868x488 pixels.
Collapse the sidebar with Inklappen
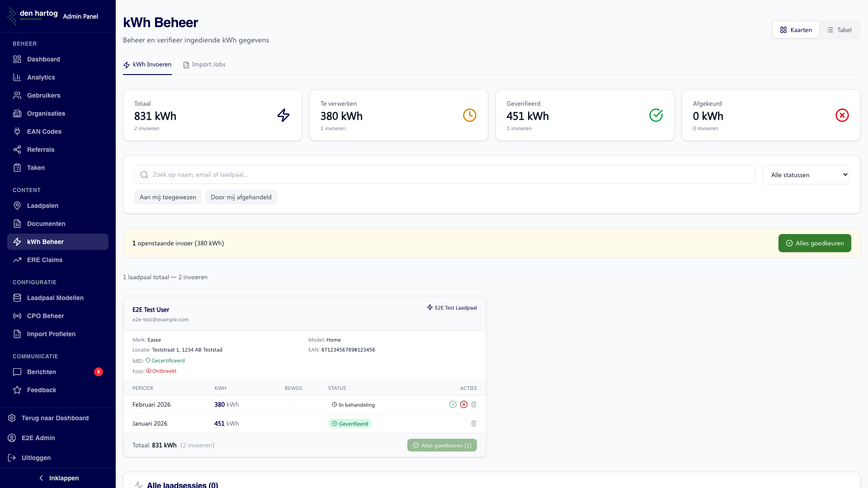[58, 478]
